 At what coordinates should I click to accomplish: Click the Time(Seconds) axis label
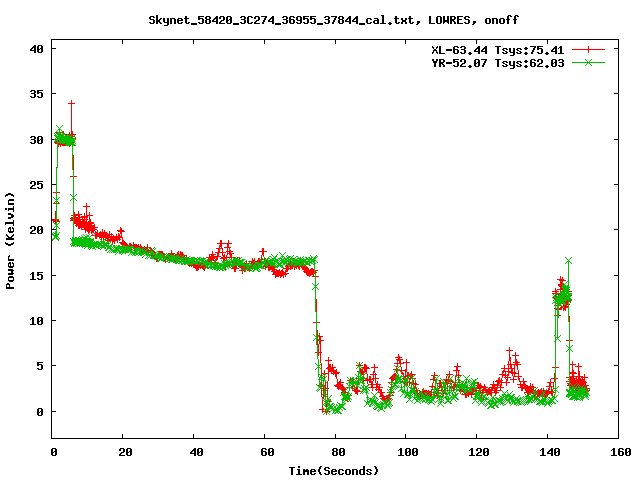click(x=333, y=471)
